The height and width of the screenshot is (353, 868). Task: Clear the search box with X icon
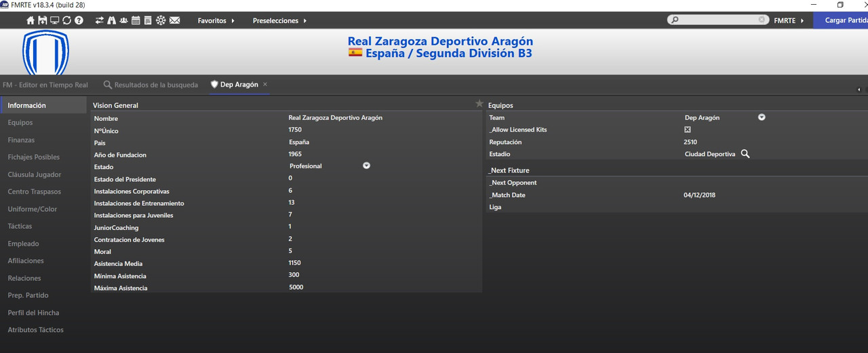pos(762,20)
